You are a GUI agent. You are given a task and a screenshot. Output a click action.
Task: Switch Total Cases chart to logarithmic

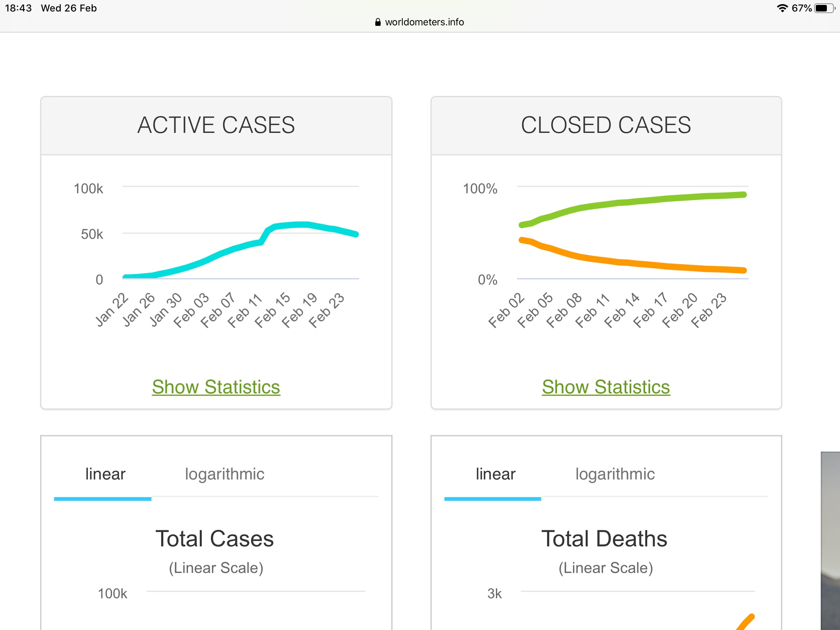coord(224,474)
